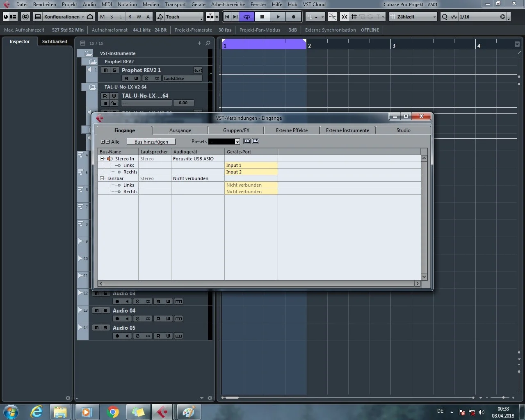Open the Transport menu

175,5
